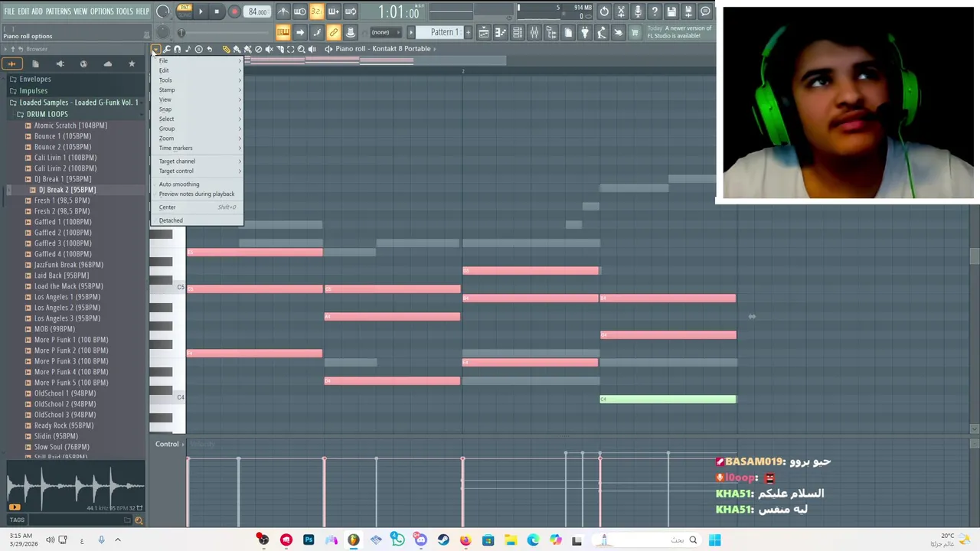Select the Zoom magnifier tool in piano roll
Image resolution: width=980 pixels, height=551 pixels.
[x=301, y=49]
